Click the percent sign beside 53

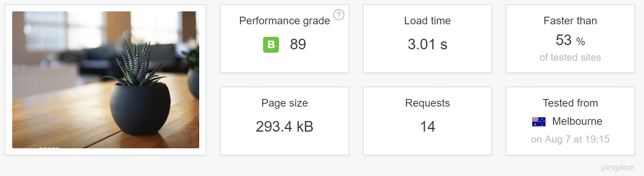(581, 41)
